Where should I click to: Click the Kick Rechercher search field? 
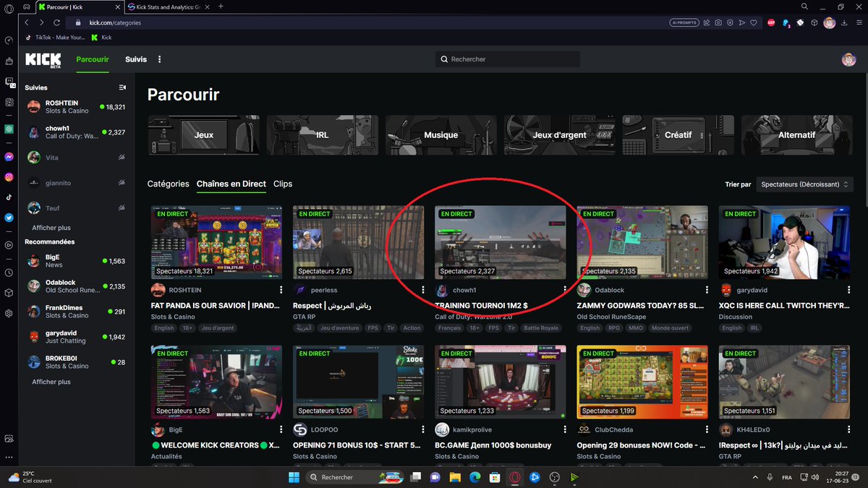508,59
